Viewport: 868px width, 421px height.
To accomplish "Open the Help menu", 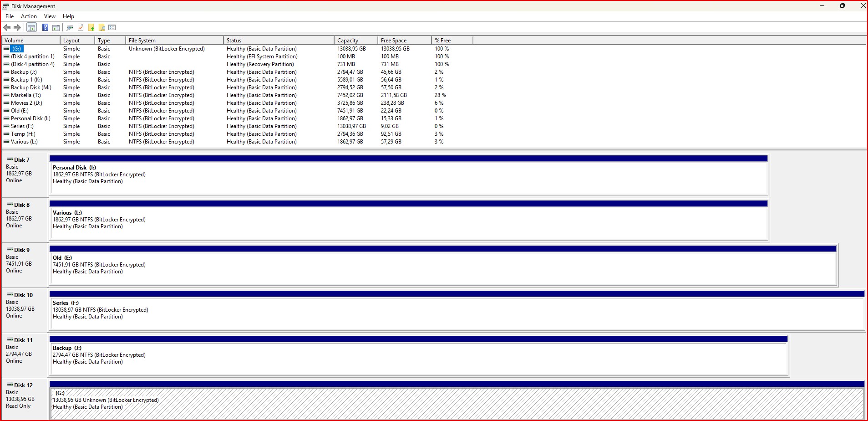I will coord(68,16).
